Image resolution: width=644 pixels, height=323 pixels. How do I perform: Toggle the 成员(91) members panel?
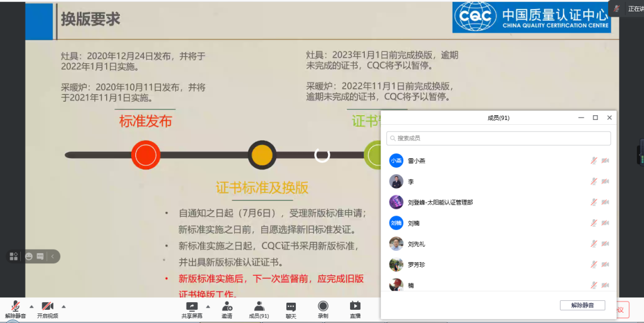point(259,310)
